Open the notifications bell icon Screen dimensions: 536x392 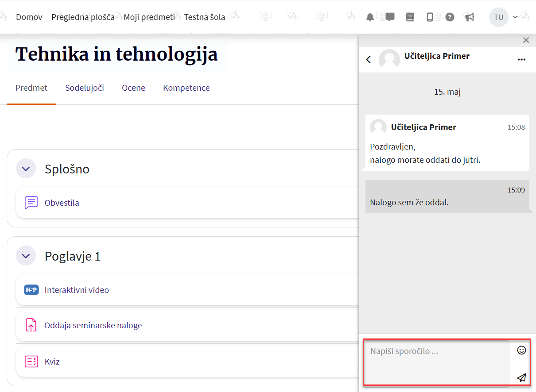(x=370, y=17)
